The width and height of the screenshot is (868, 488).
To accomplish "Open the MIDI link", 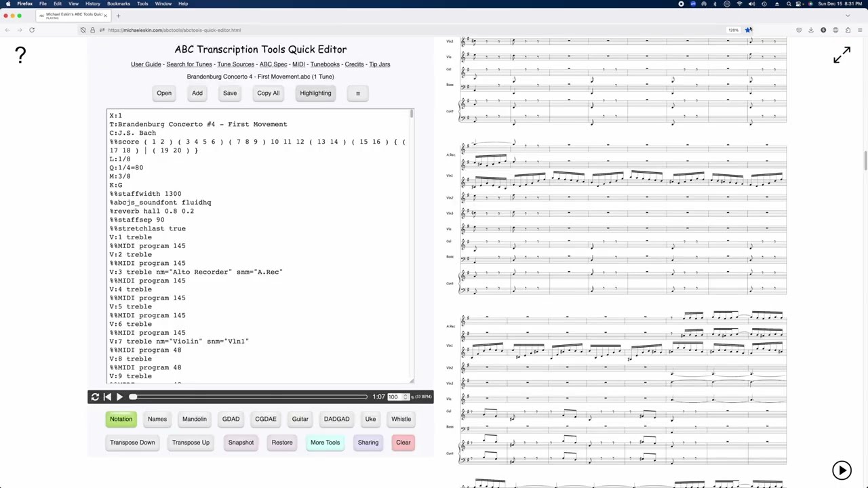I will (x=298, y=64).
